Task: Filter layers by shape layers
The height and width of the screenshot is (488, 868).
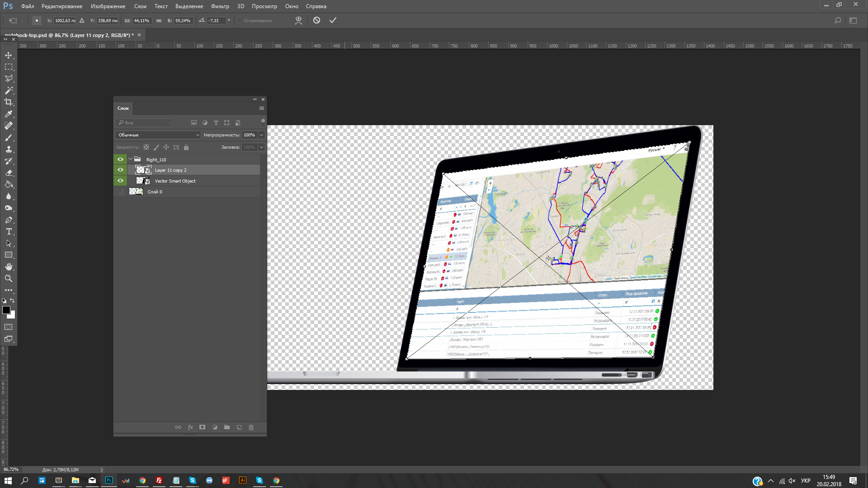Action: click(226, 122)
